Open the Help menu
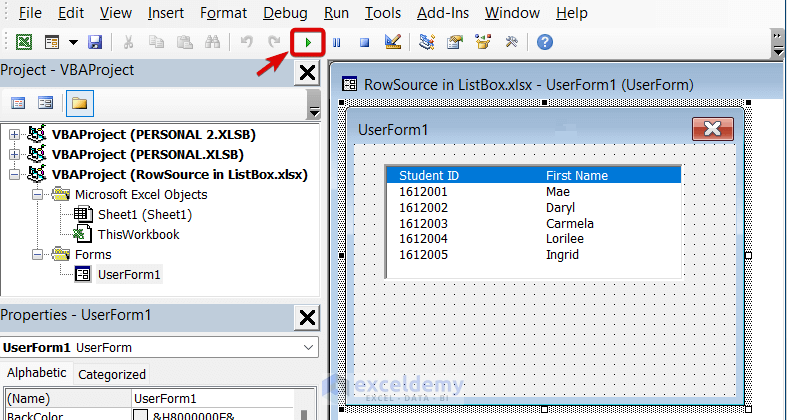The image size is (787, 420). 571,13
